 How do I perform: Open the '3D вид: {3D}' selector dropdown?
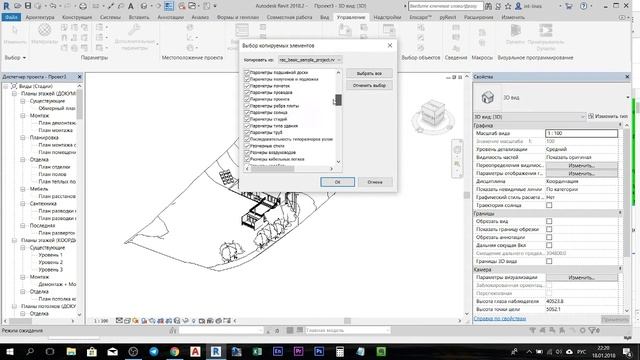[x=530, y=117]
